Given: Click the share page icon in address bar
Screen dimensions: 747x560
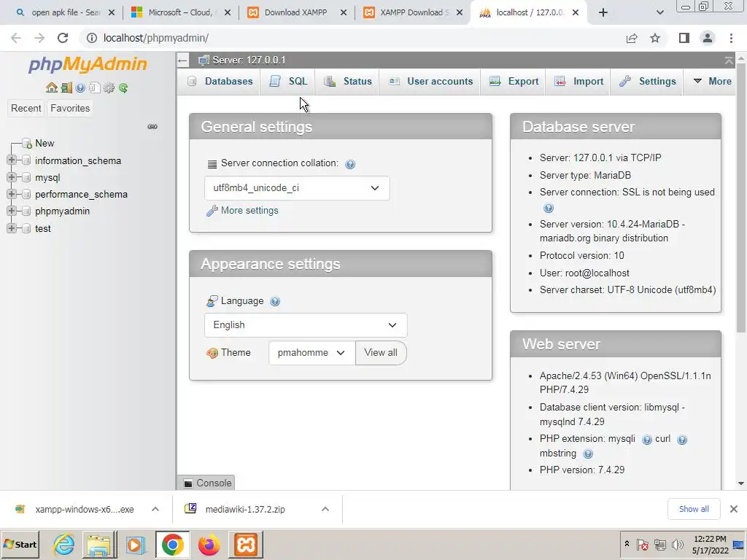Looking at the screenshot, I should (x=632, y=38).
